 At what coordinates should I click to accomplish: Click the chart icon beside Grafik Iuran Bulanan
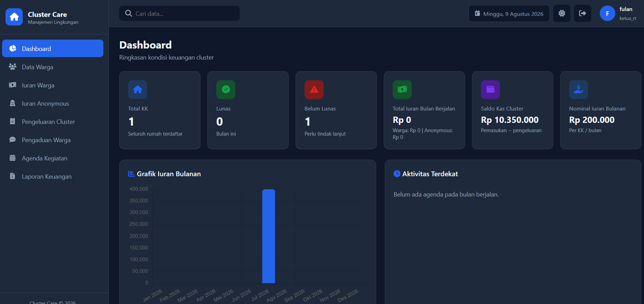pos(131,174)
